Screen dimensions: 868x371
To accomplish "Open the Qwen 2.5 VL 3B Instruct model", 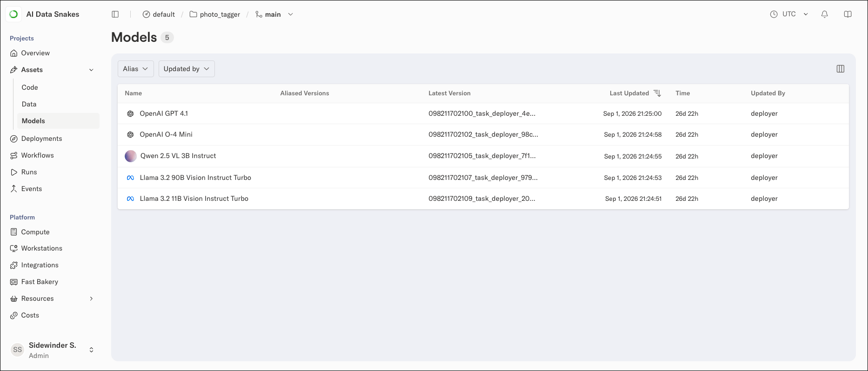I will 178,156.
